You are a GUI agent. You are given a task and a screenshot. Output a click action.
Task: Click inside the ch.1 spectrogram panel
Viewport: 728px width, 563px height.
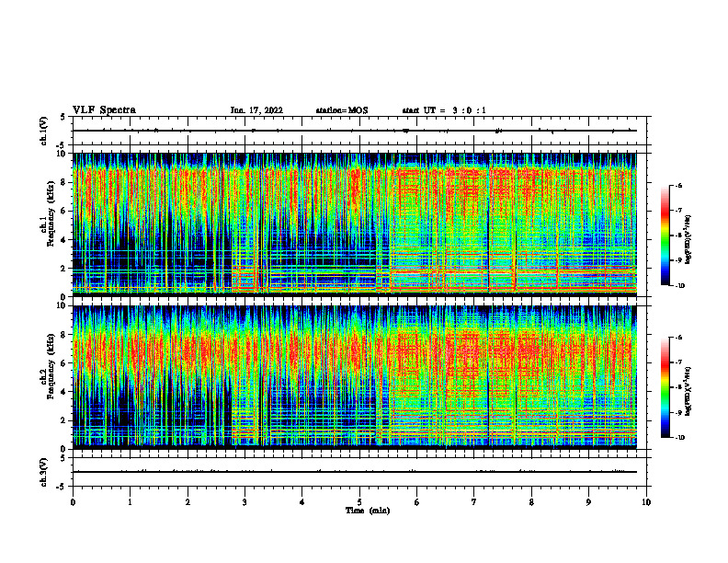pos(354,224)
